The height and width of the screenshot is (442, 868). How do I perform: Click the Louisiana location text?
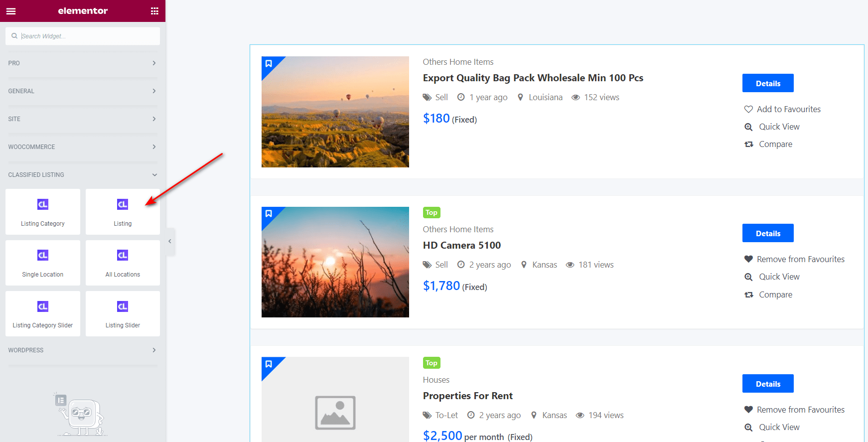coord(546,97)
